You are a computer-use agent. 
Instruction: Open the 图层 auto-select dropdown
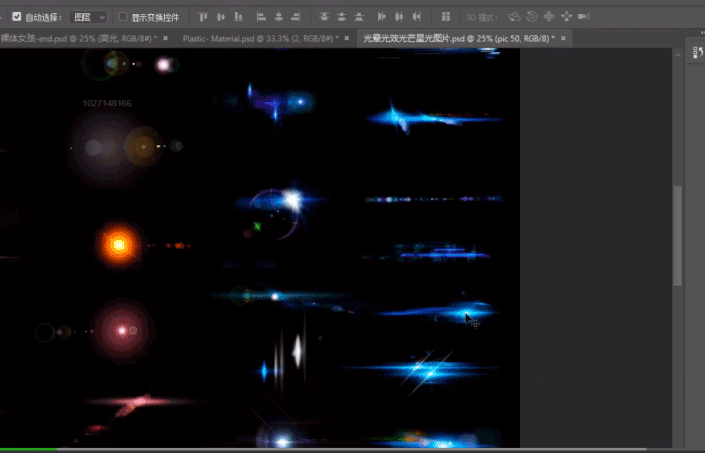click(88, 18)
